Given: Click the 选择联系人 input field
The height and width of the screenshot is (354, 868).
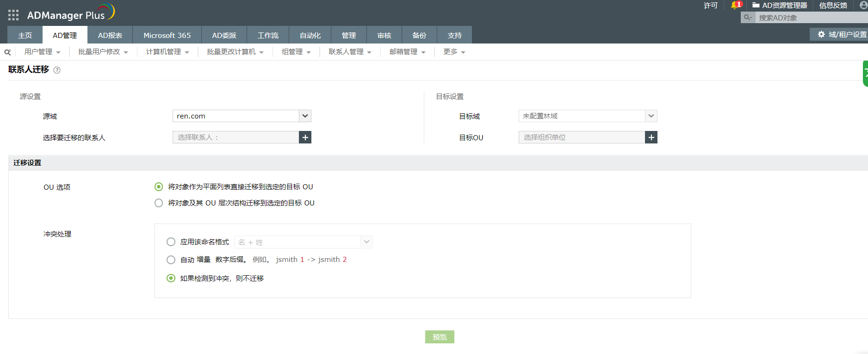Looking at the screenshot, I should pyautogui.click(x=236, y=137).
